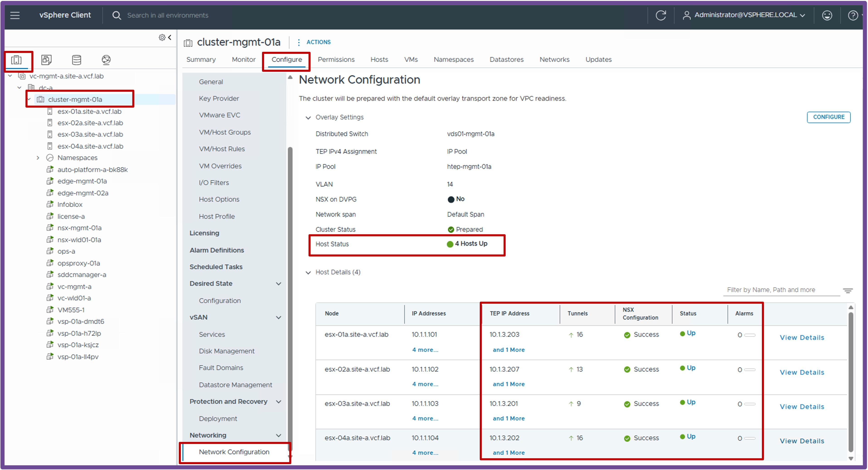The width and height of the screenshot is (868, 470).
Task: Click VM icon for sddcmanager-a
Action: pos(50,274)
